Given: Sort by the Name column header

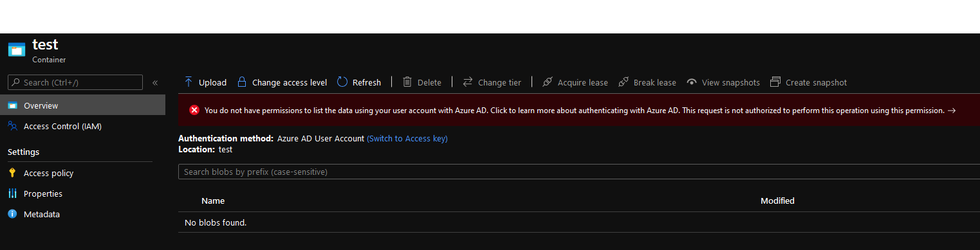Looking at the screenshot, I should click(x=213, y=201).
